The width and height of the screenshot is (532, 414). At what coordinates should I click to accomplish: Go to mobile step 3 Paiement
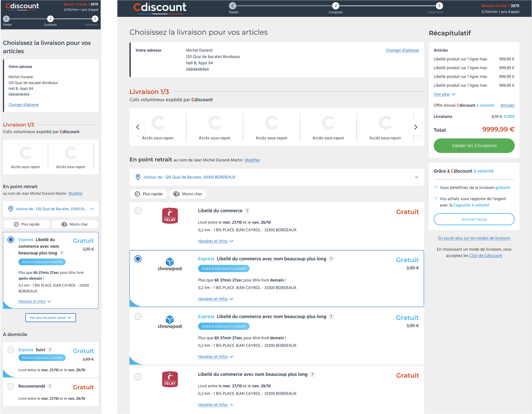(95, 19)
